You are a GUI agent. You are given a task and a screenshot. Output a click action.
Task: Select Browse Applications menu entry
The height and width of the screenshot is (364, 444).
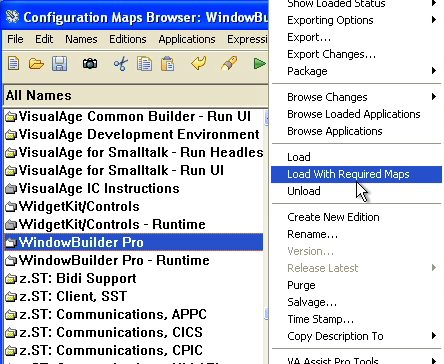coord(356,131)
